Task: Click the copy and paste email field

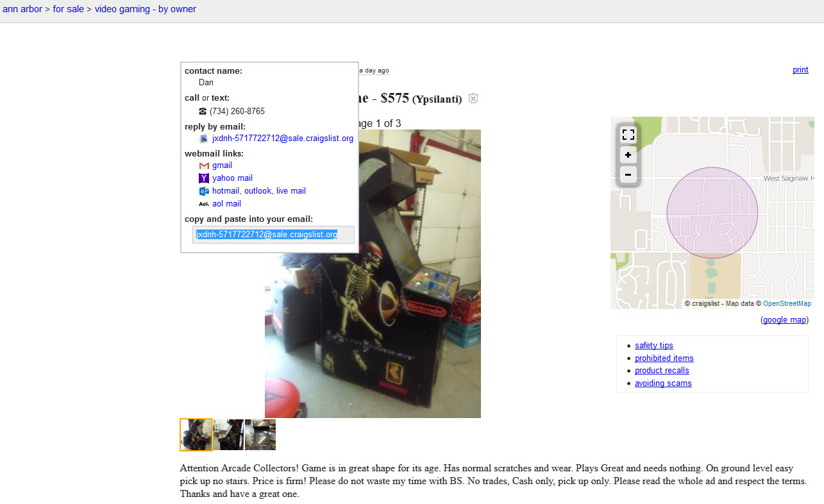Action: point(274,235)
